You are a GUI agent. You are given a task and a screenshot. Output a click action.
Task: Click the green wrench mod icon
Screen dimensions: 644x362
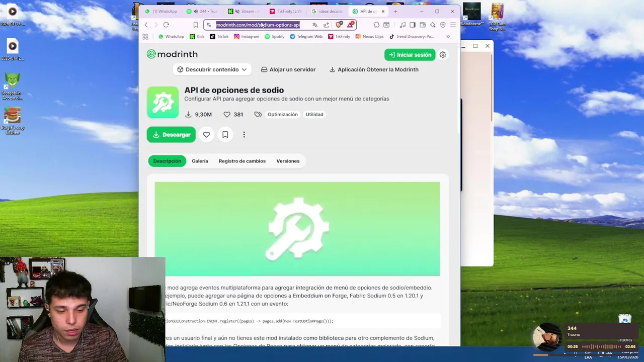pyautogui.click(x=163, y=102)
